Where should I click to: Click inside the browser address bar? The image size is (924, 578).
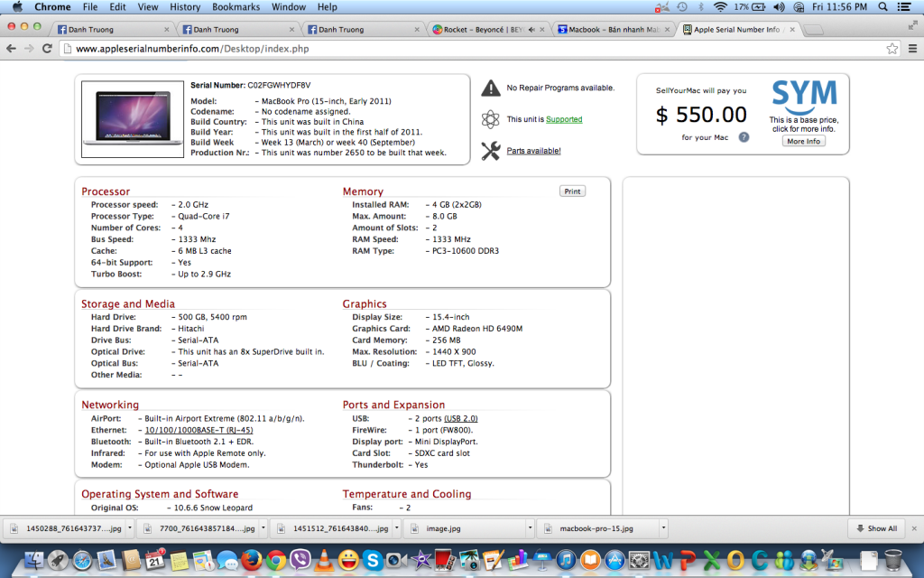point(271,50)
